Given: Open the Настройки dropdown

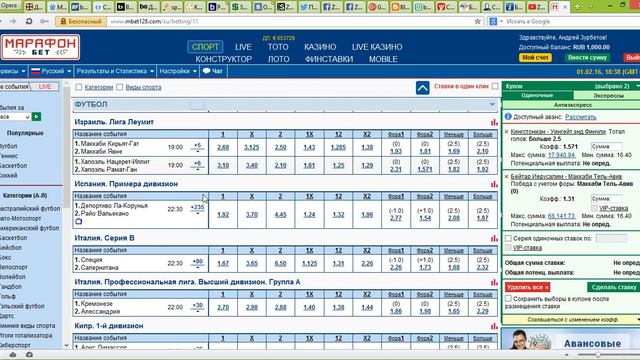Looking at the screenshot, I should (178, 71).
